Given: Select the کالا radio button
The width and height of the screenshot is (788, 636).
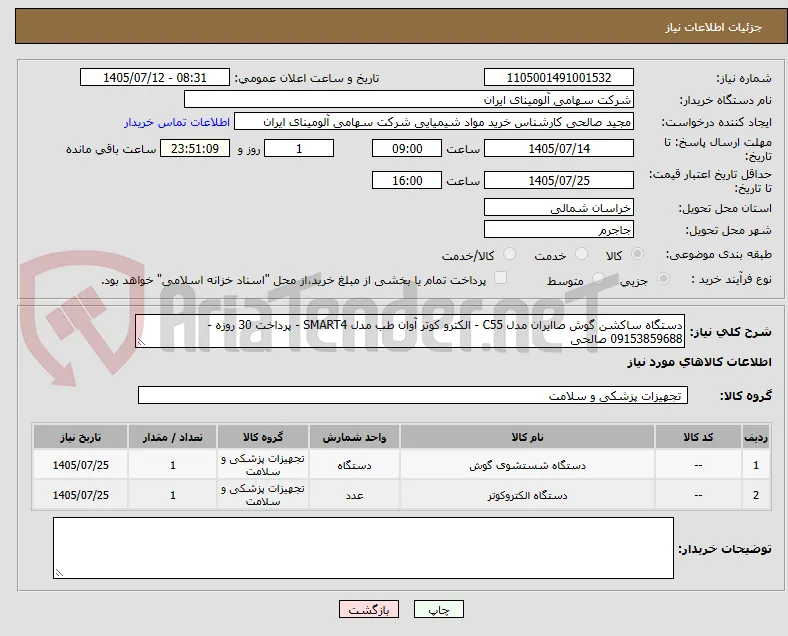Looking at the screenshot, I should (637, 254).
